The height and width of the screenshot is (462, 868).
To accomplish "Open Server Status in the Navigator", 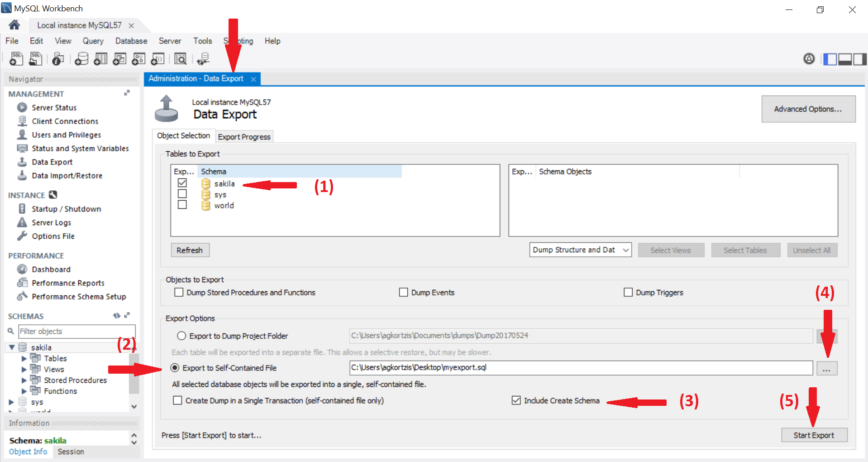I will (54, 108).
